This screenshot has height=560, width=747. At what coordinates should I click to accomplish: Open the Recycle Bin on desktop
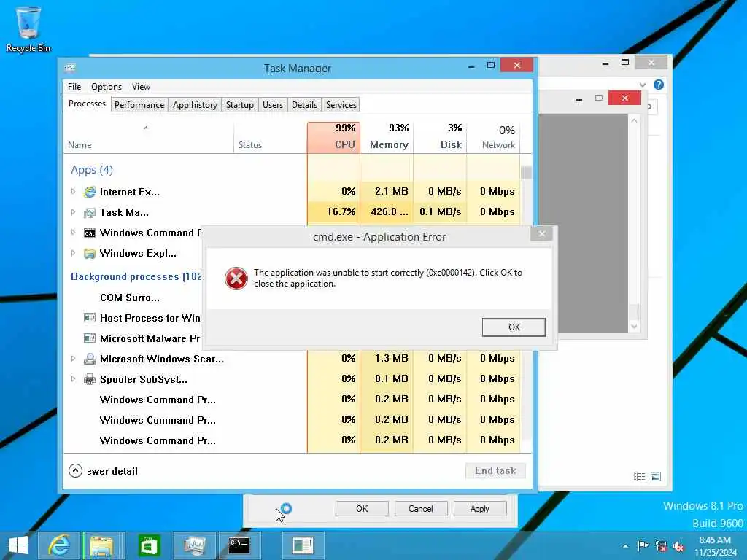28,28
